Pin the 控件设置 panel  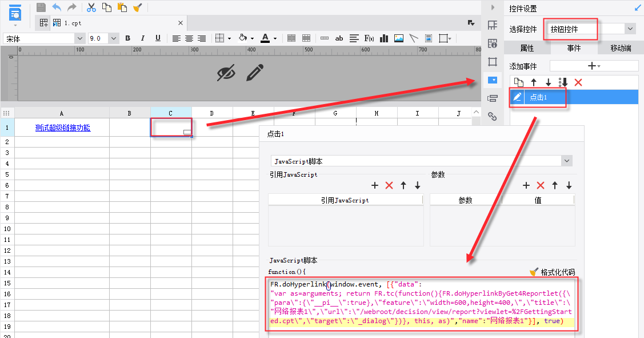click(638, 8)
